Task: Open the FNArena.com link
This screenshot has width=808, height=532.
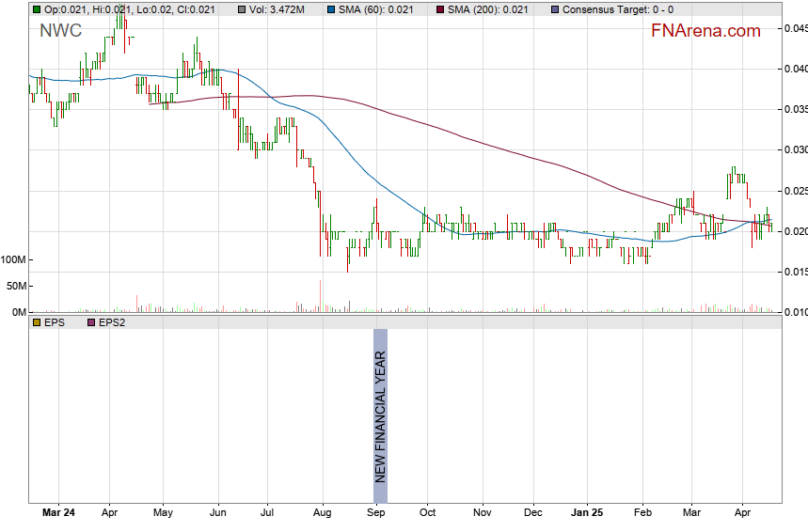Action: [x=705, y=31]
